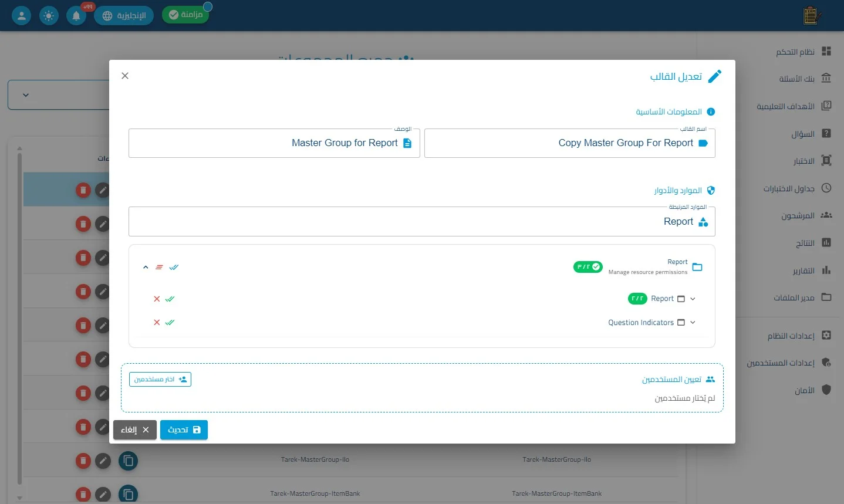The image size is (844, 504).
Task: Grant all permissions on Report folder header
Action: tap(174, 267)
